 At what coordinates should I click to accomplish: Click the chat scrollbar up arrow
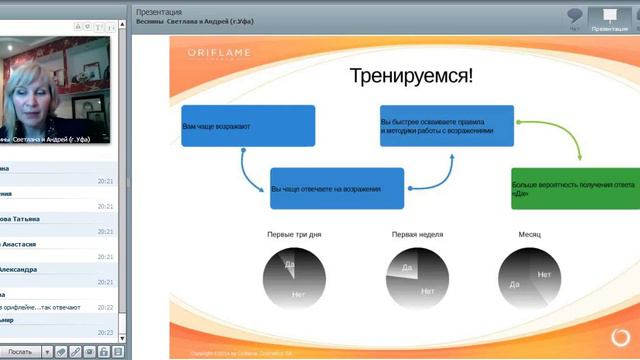pos(122,24)
